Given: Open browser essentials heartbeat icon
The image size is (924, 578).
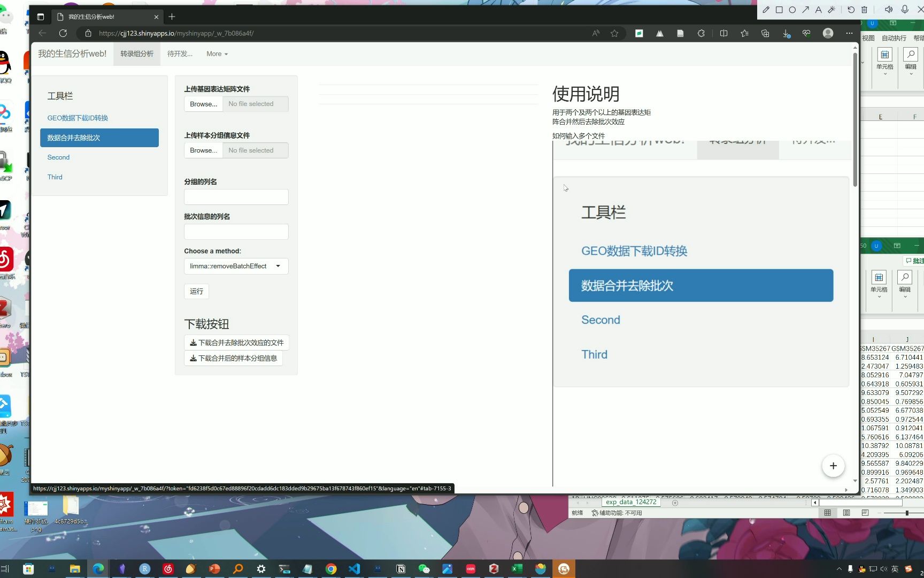Looking at the screenshot, I should click(x=806, y=33).
